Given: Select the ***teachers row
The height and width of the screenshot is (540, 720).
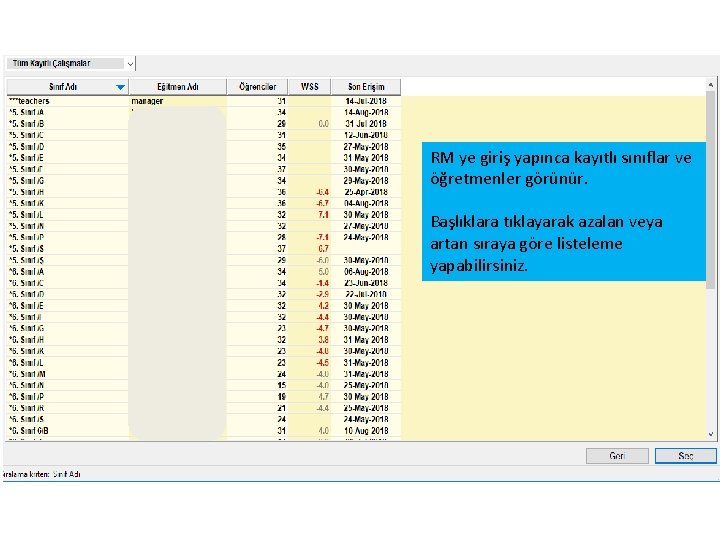Looking at the screenshot, I should 204,101.
